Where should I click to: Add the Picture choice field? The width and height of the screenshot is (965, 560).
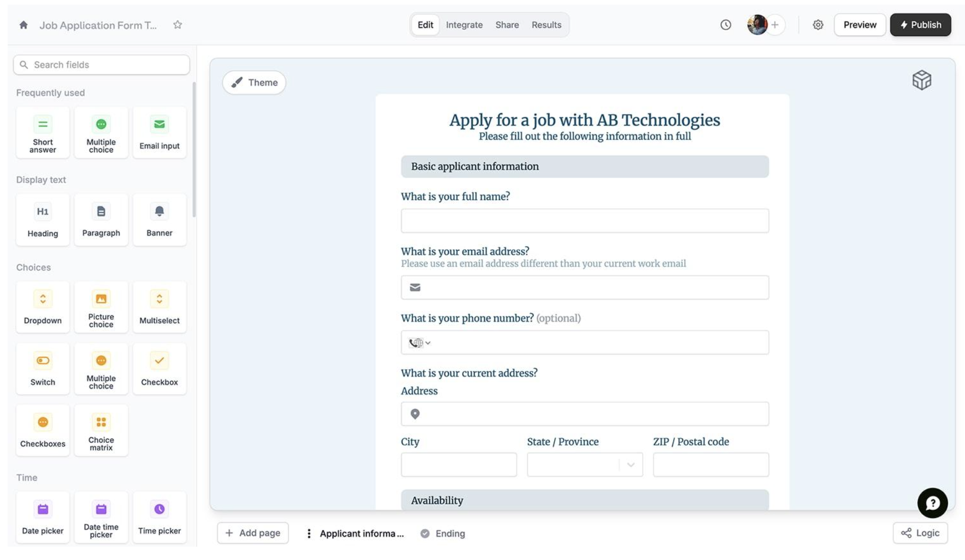point(101,307)
